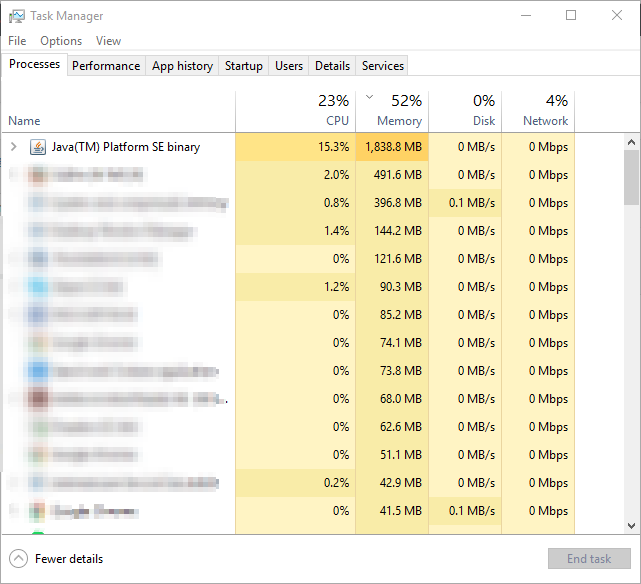The width and height of the screenshot is (641, 584).
Task: Click the scrollbar up arrow
Action: coord(632,142)
